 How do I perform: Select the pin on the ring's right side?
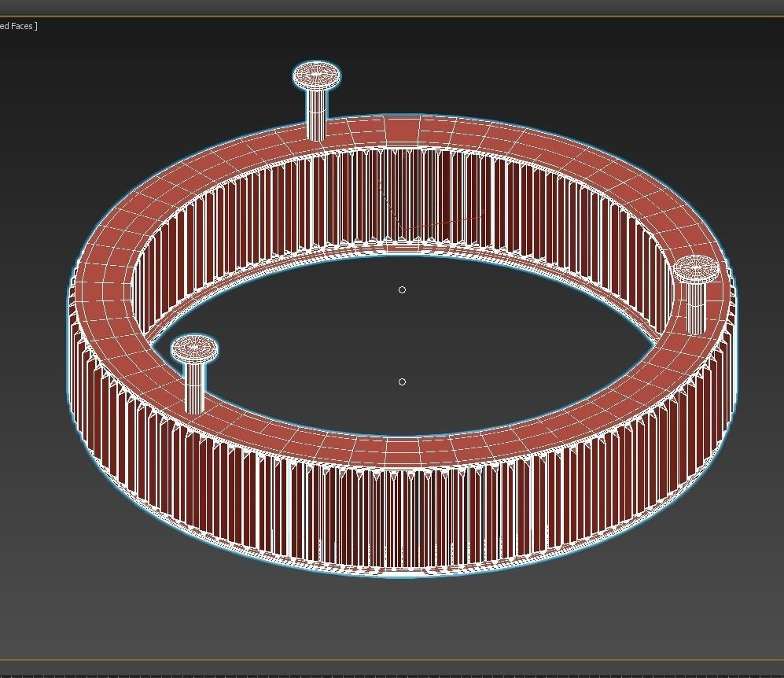[696, 294]
